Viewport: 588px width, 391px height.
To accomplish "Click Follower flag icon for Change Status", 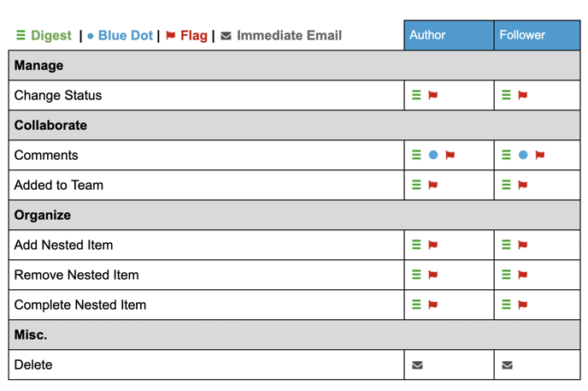I will tap(523, 95).
